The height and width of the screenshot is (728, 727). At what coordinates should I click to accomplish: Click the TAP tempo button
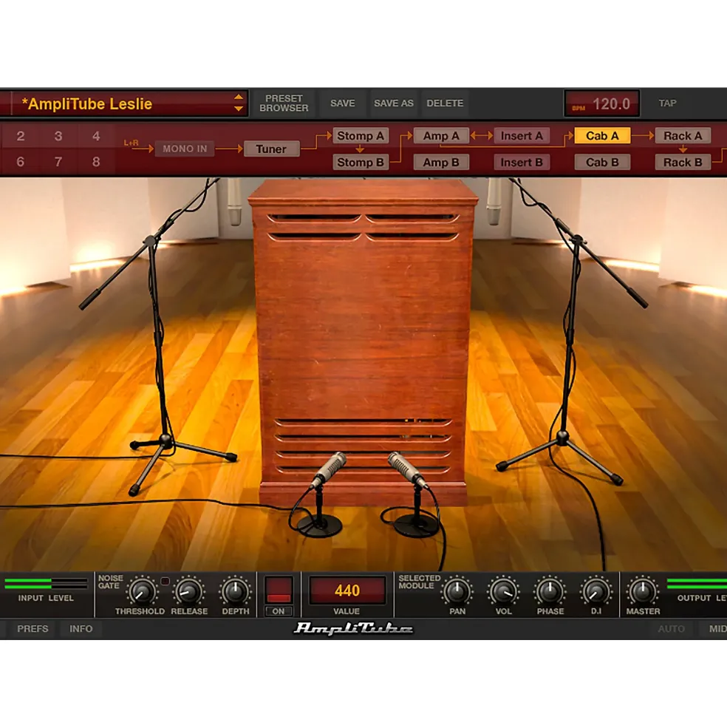[668, 103]
